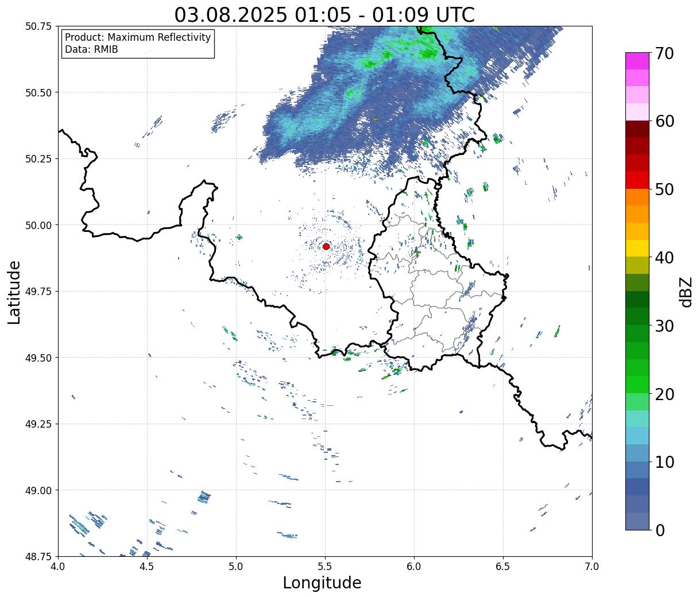Click the longitude tick 6.5
This screenshot has width=700, height=597.
coord(503,567)
